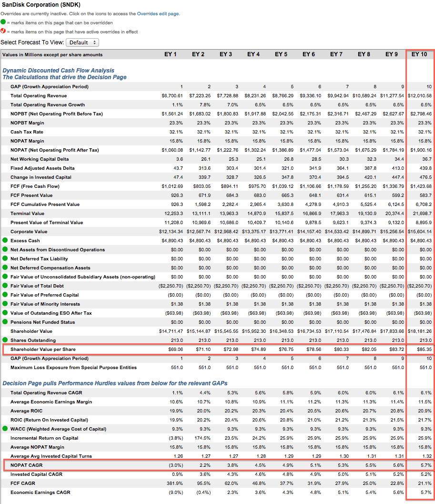
Task: Click the 381.9% FCF CAGR value
Action: (175, 483)
